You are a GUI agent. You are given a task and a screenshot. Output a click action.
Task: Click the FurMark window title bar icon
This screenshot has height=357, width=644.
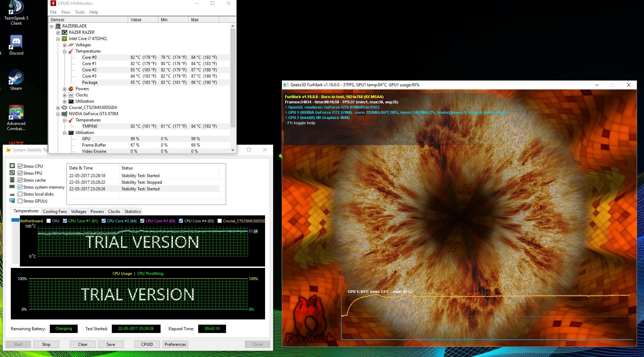point(286,85)
